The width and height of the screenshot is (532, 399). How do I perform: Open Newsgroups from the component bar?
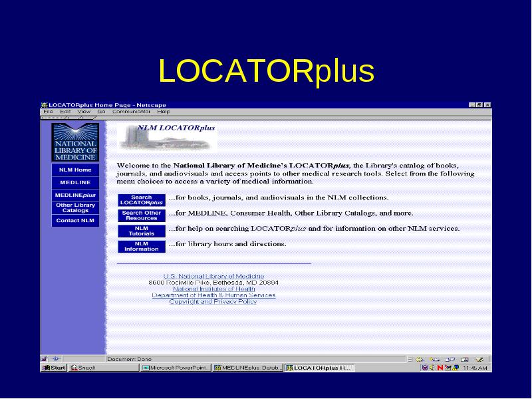(450, 359)
